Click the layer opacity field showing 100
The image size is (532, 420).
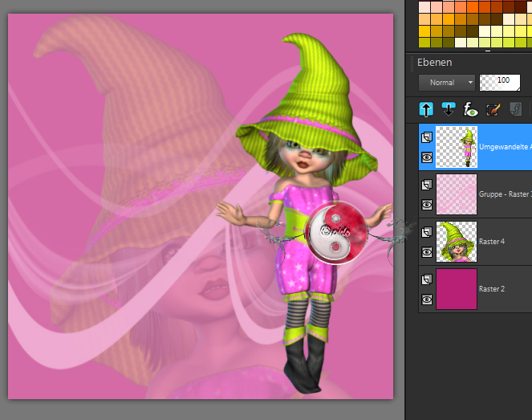pos(499,82)
